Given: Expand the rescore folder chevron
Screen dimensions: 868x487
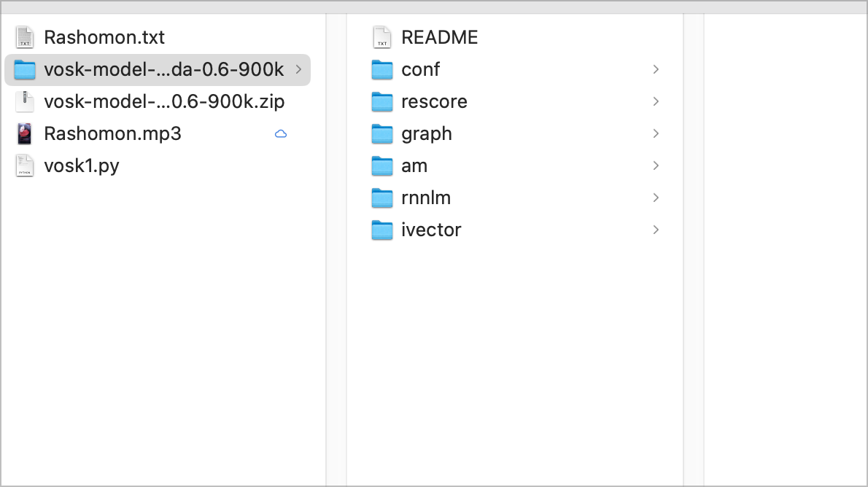Looking at the screenshot, I should (x=656, y=101).
